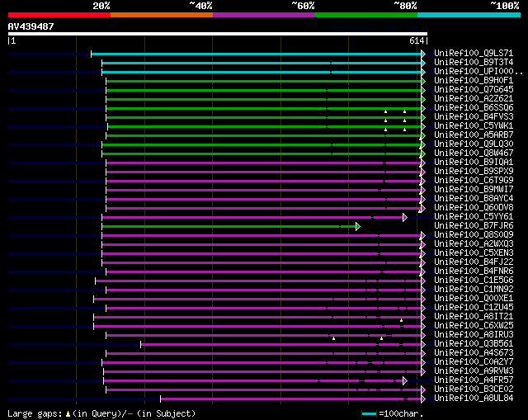This screenshot has width=528, height=420.
Task: Click the cyan =100char scale bar
Action: (369, 413)
